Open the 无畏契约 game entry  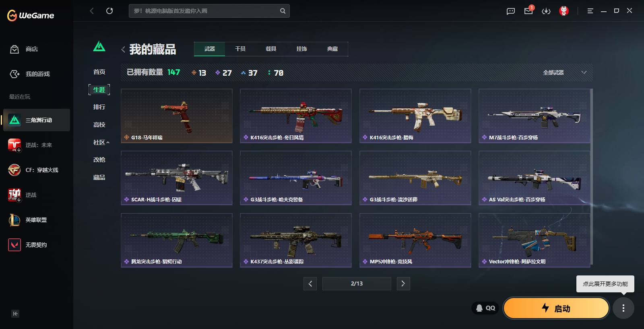tap(37, 245)
